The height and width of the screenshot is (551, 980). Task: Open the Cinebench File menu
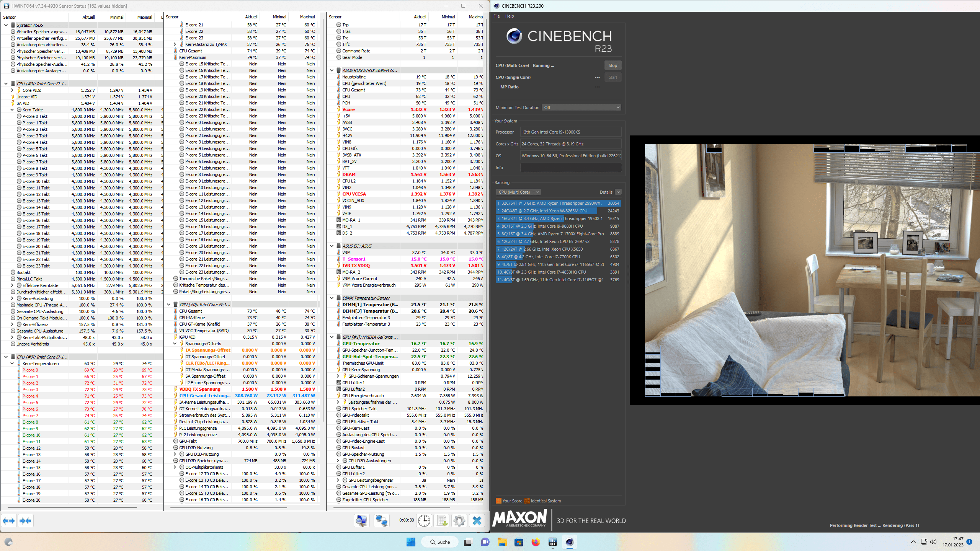[x=497, y=16]
